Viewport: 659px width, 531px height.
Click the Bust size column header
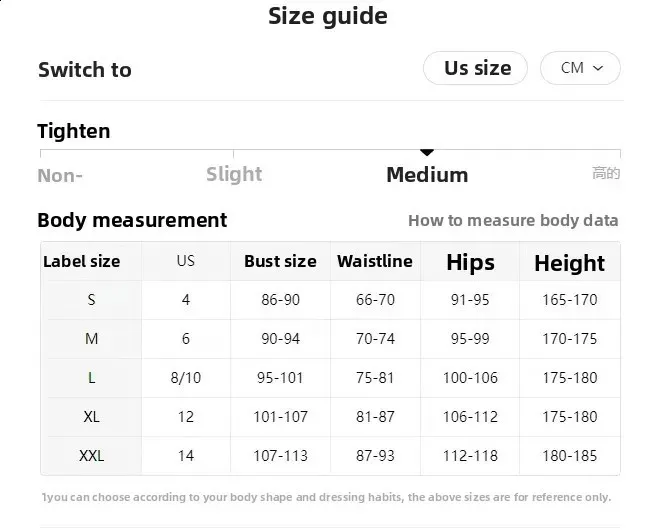pos(280,262)
